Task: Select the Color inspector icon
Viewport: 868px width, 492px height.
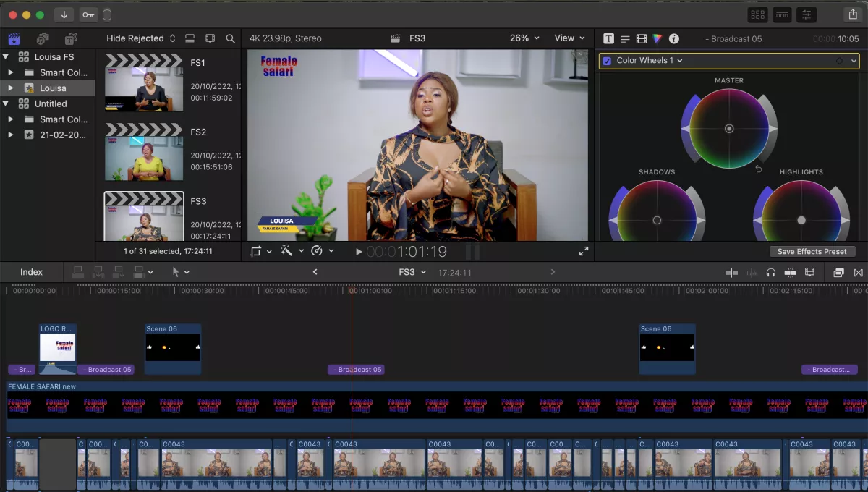Action: [x=656, y=38]
